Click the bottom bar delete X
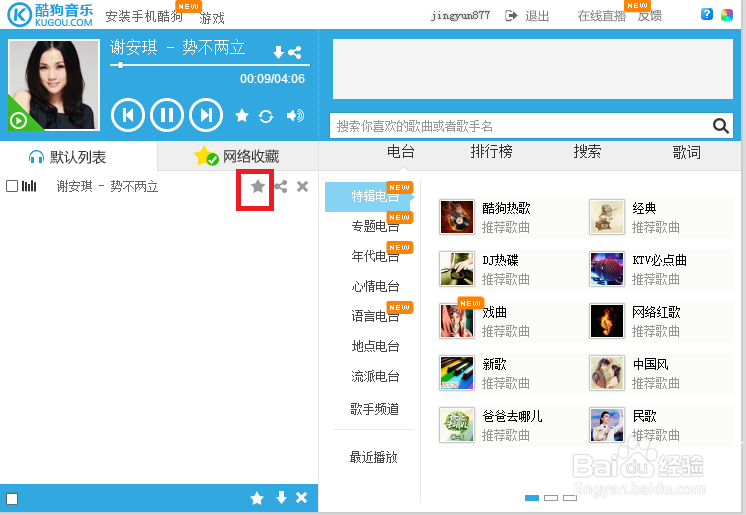Viewport: 746px width, 515px height. click(301, 498)
